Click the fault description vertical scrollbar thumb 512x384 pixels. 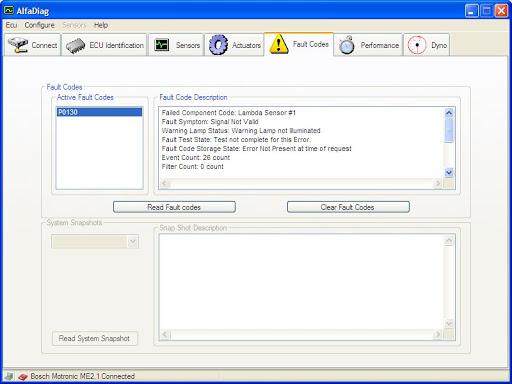449,130
